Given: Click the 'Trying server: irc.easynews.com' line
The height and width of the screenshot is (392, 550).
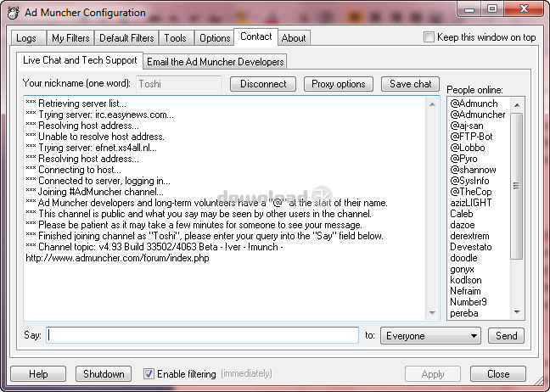Looking at the screenshot, I should [99, 115].
